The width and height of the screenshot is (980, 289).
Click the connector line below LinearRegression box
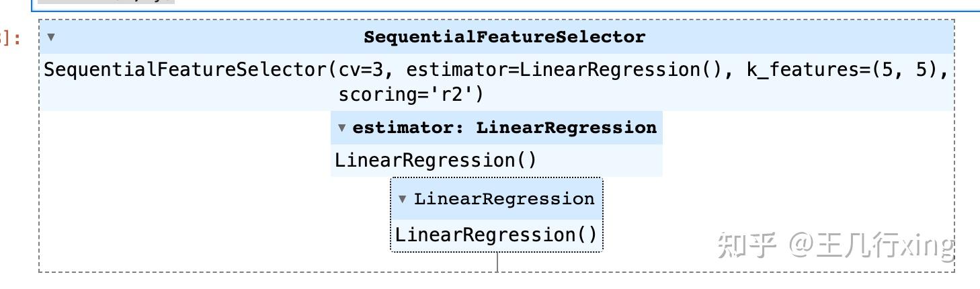click(x=497, y=262)
